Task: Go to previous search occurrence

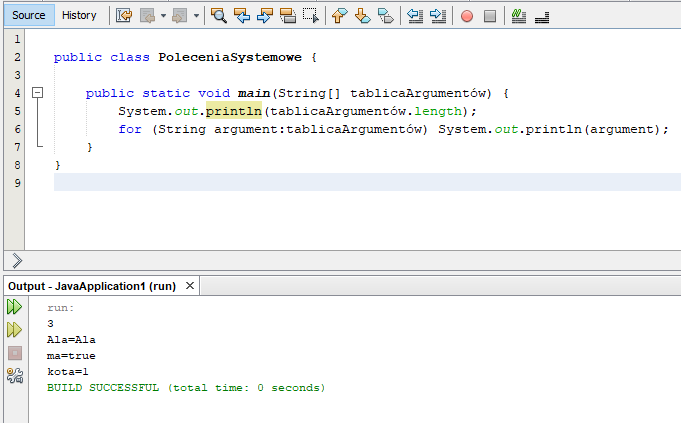Action: point(242,15)
